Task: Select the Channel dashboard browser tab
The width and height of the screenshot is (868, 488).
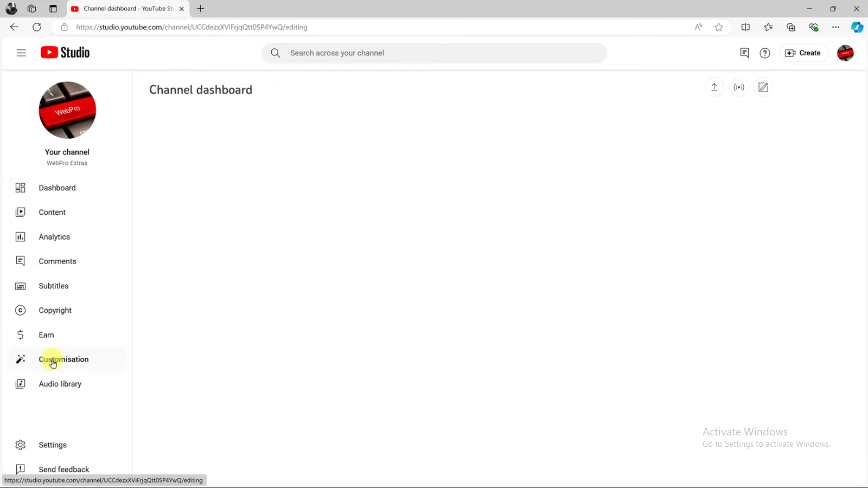Action: pyautogui.click(x=128, y=9)
